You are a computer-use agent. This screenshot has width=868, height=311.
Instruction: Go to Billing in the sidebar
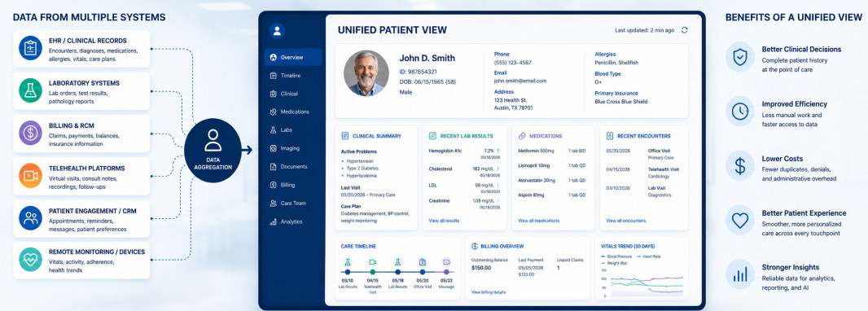coord(293,185)
